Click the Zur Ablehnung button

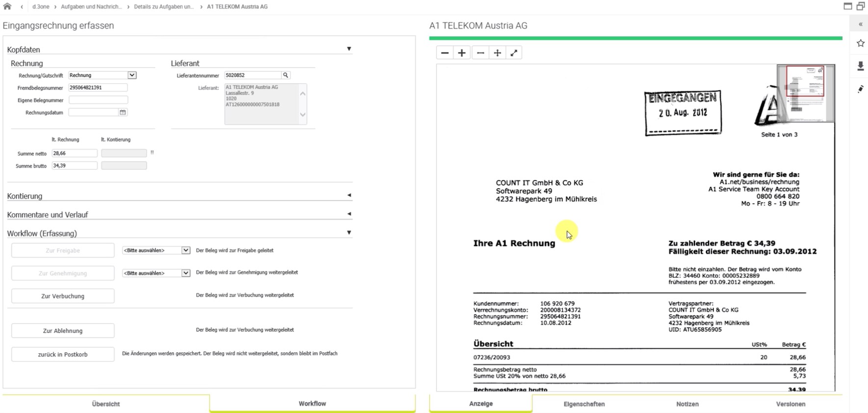63,331
